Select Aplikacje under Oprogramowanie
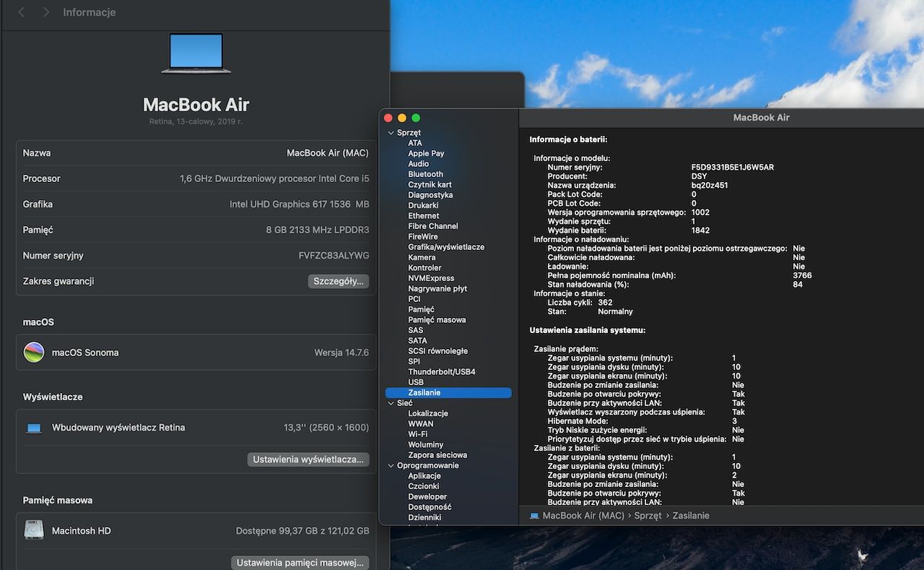Screen dimensions: 924x570 pyautogui.click(x=424, y=476)
